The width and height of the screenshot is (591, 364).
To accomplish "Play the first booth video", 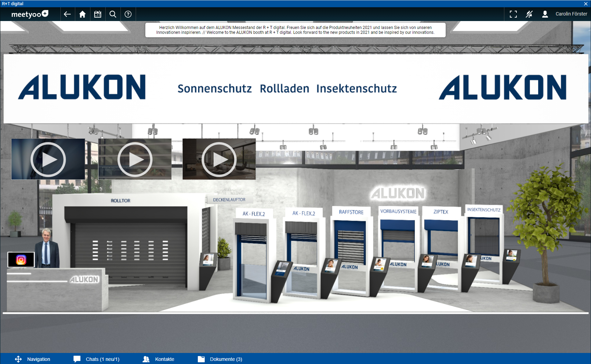I will [x=48, y=159].
